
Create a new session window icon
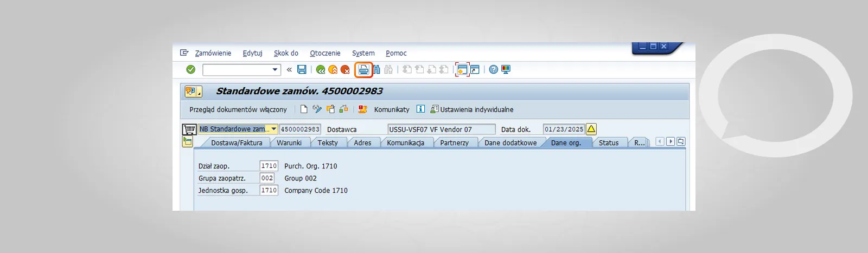coord(462,69)
